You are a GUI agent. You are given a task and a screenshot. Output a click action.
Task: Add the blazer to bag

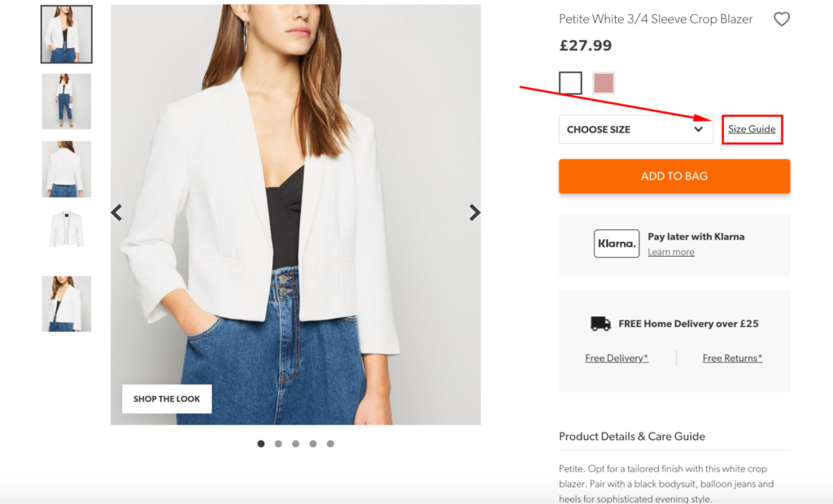674,176
